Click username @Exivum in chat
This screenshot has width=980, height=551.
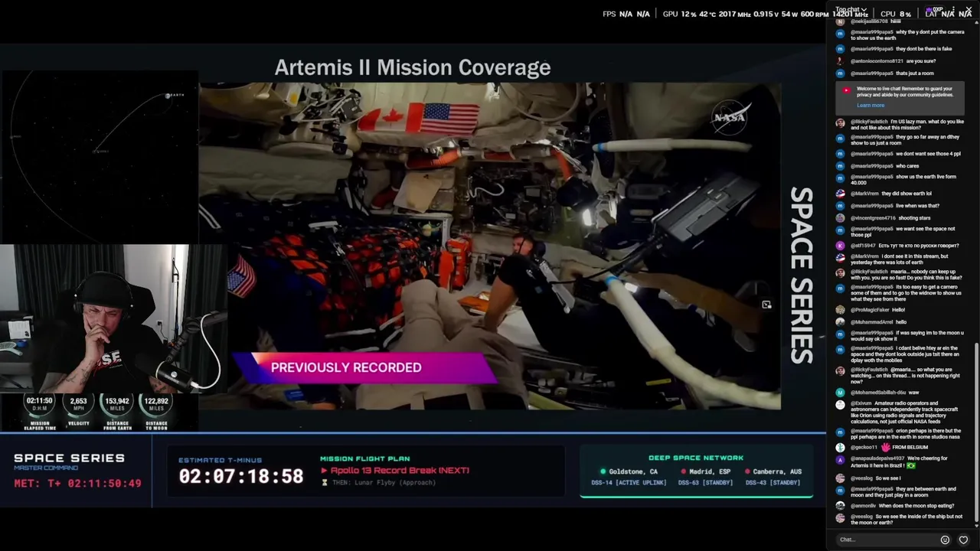pyautogui.click(x=861, y=403)
